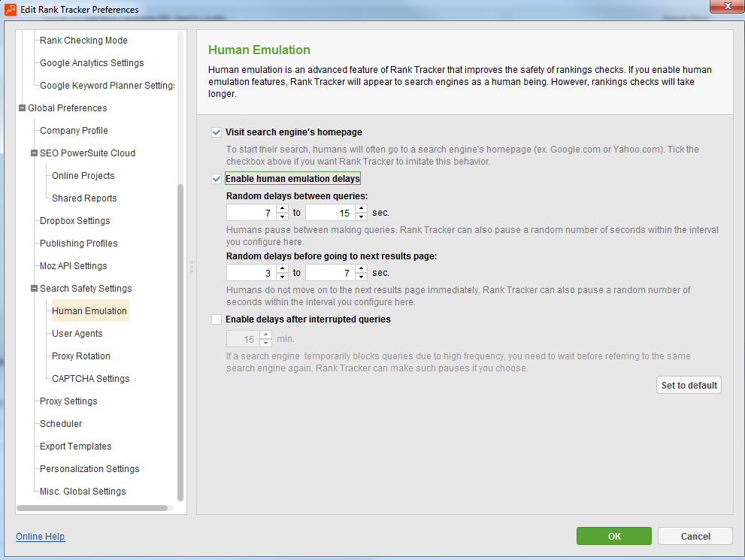
Task: Increase maximum next results page delay
Action: 362,269
